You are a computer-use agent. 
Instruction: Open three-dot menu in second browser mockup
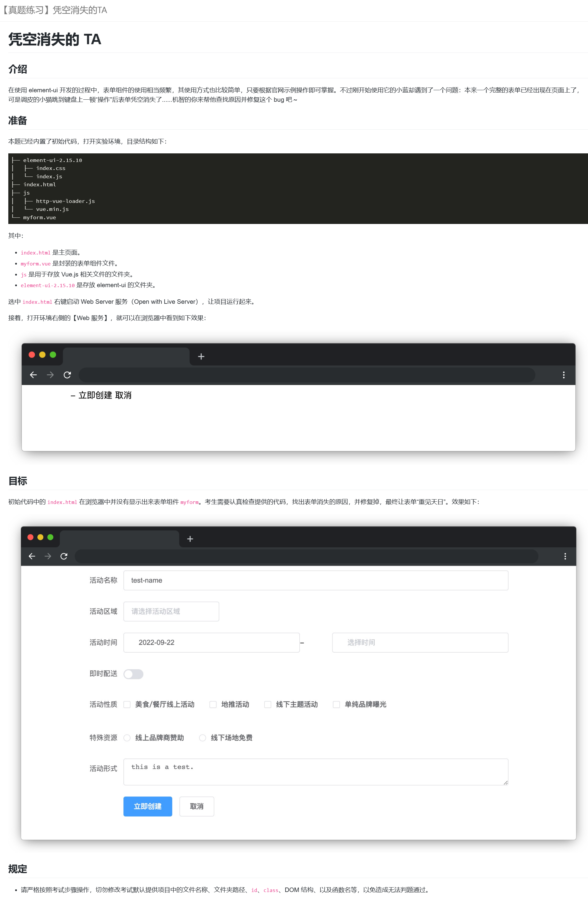click(565, 556)
